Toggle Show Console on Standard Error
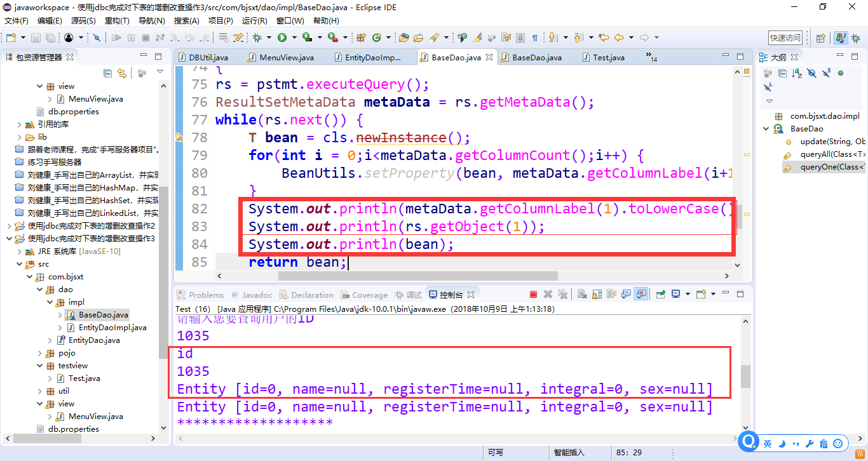The image size is (868, 461). tap(641, 294)
